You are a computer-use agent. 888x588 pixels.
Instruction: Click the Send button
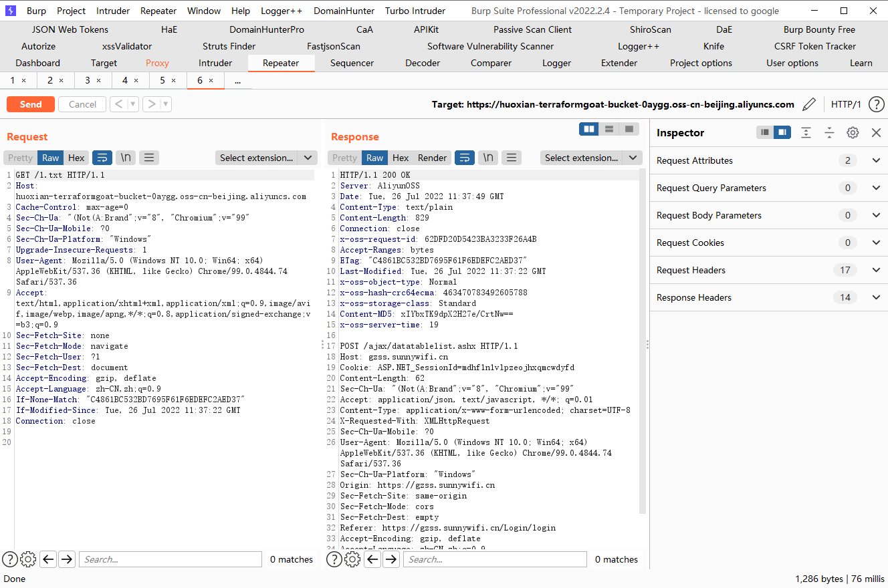point(31,104)
